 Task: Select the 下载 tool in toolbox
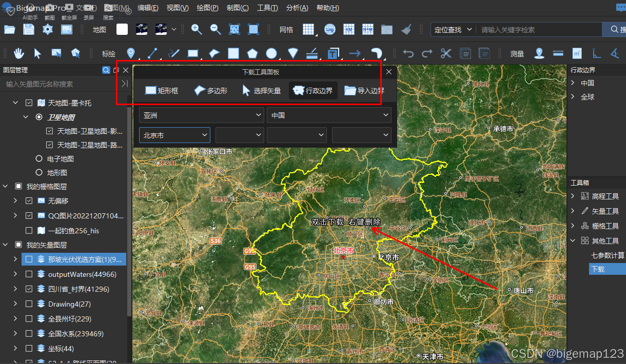607,269
